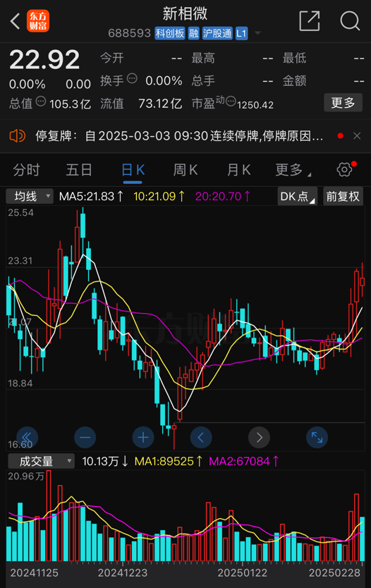Zoom in chart with plus button
This screenshot has height=588, width=371.
[x=143, y=437]
